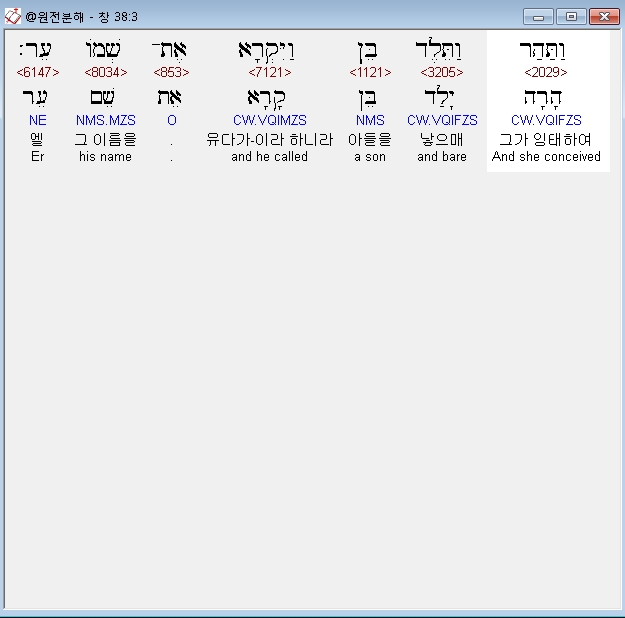
Task: Open Strong's number <2029>
Action: coord(546,72)
